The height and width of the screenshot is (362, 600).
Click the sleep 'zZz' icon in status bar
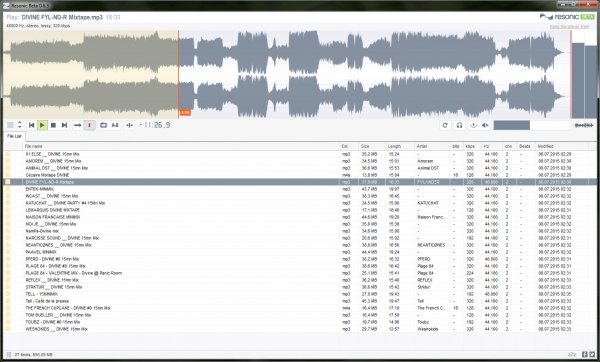click(572, 355)
